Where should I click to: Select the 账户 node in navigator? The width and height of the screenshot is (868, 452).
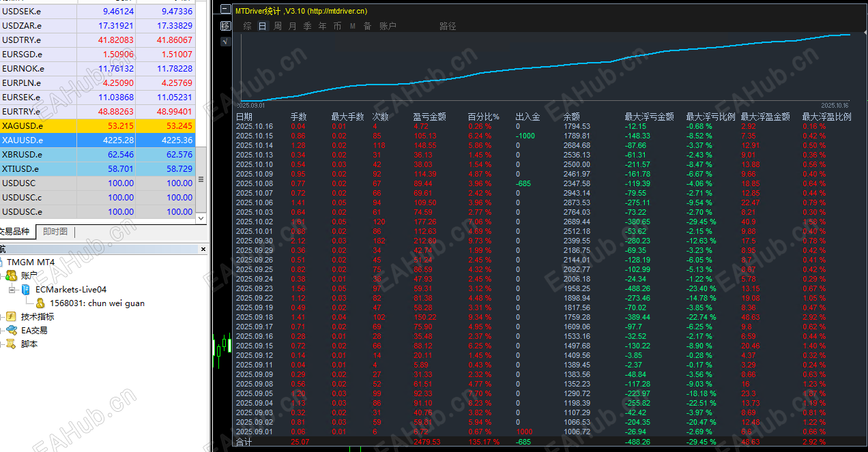(29, 275)
